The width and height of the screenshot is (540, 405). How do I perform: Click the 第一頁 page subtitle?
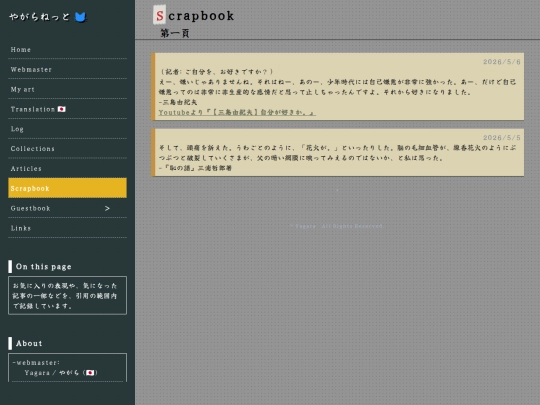175,33
